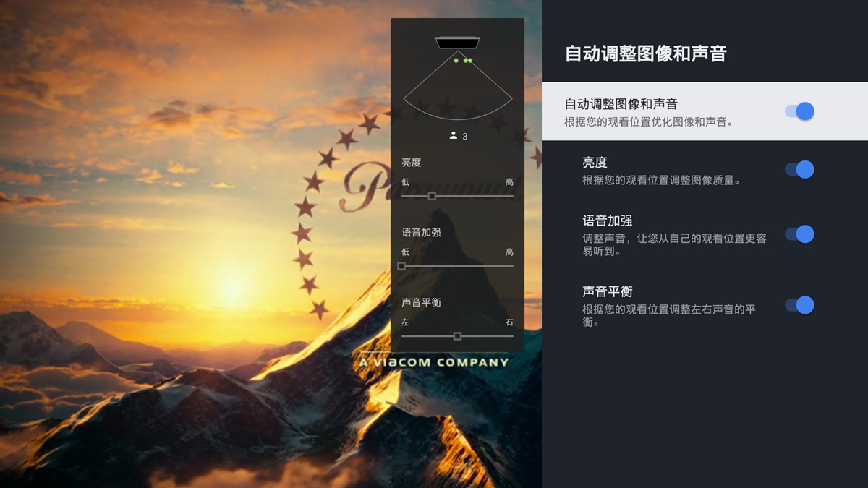The width and height of the screenshot is (868, 488).
Task: Toggle the 自动调整图像和声音 master switch
Action: pyautogui.click(x=799, y=111)
